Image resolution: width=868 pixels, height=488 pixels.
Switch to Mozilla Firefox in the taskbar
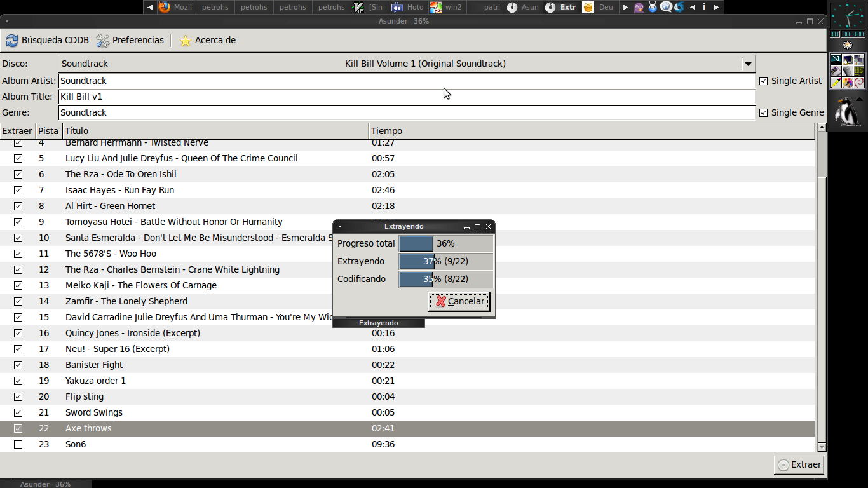point(175,7)
